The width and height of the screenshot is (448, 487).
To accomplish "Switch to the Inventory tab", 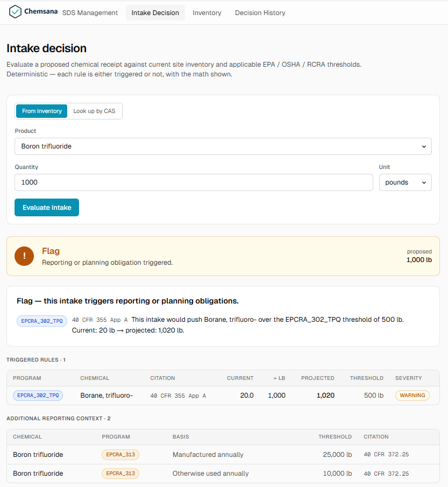I will [207, 13].
